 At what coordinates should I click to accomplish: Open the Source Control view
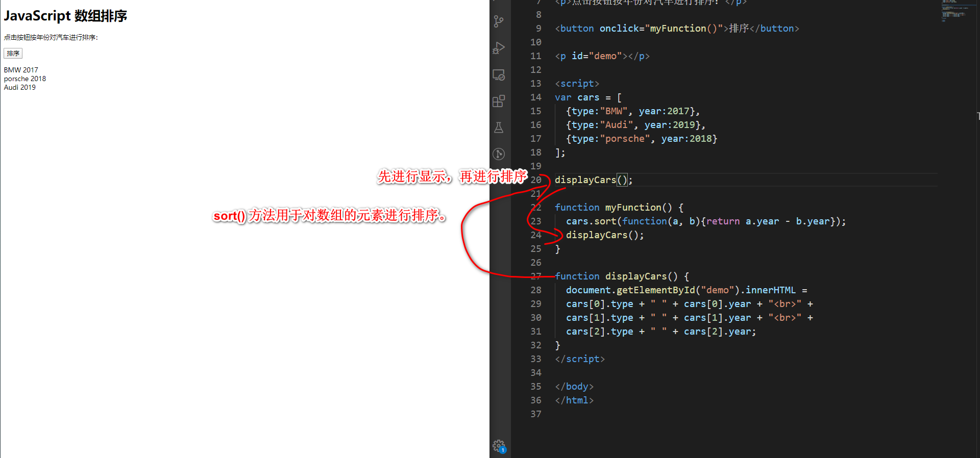point(499,21)
